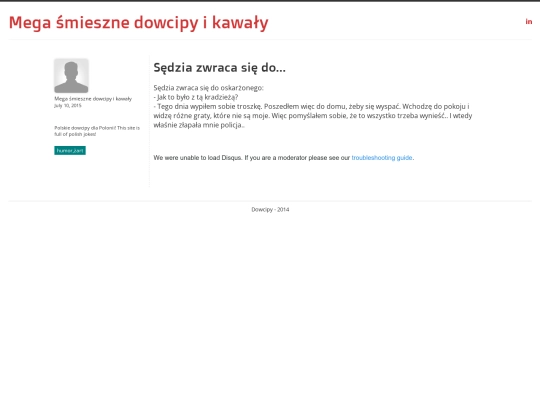Click the July 10, 2015 post date
The height and width of the screenshot is (405, 540).
(x=68, y=105)
